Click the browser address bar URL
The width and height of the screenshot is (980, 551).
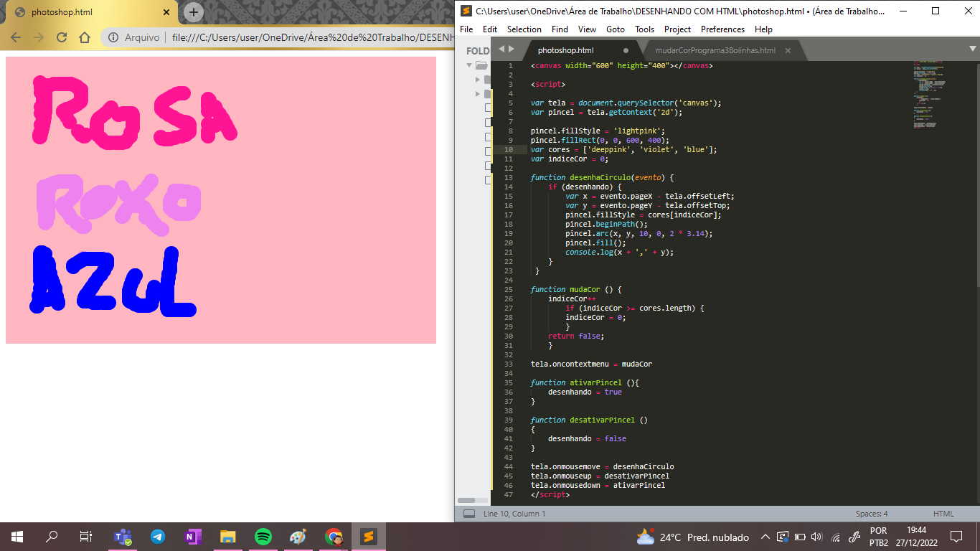(313, 37)
